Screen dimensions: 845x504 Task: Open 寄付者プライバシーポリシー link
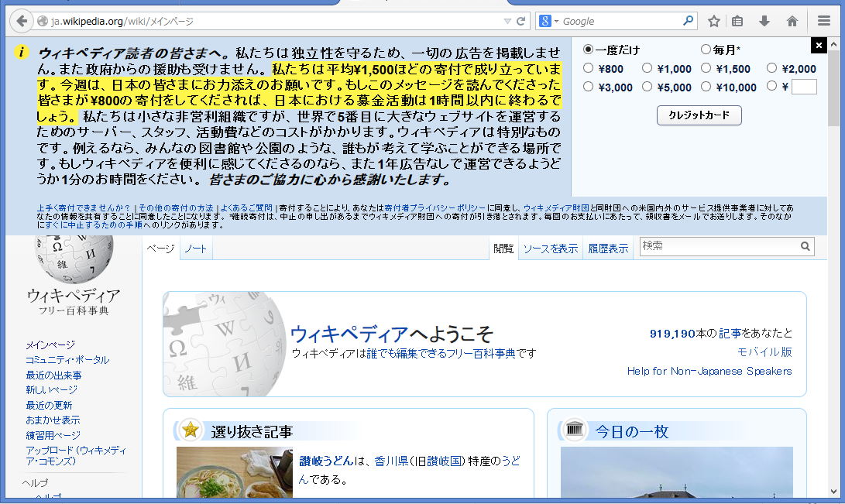(x=435, y=207)
